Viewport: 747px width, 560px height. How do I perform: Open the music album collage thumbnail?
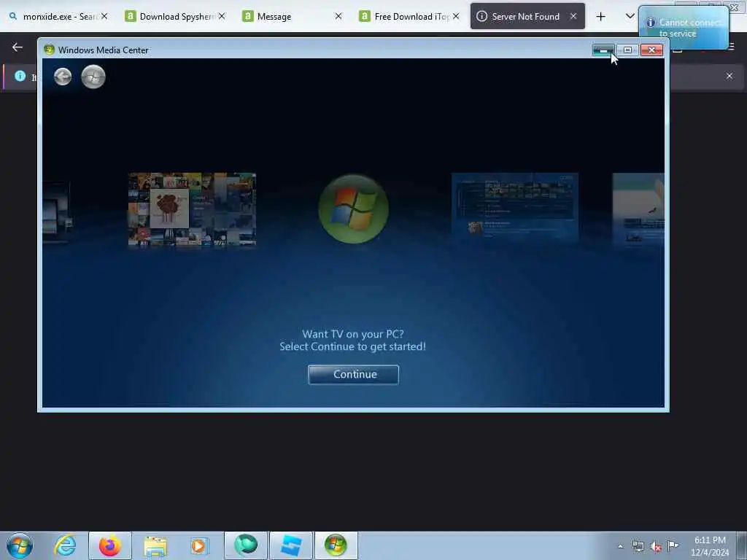click(x=192, y=209)
